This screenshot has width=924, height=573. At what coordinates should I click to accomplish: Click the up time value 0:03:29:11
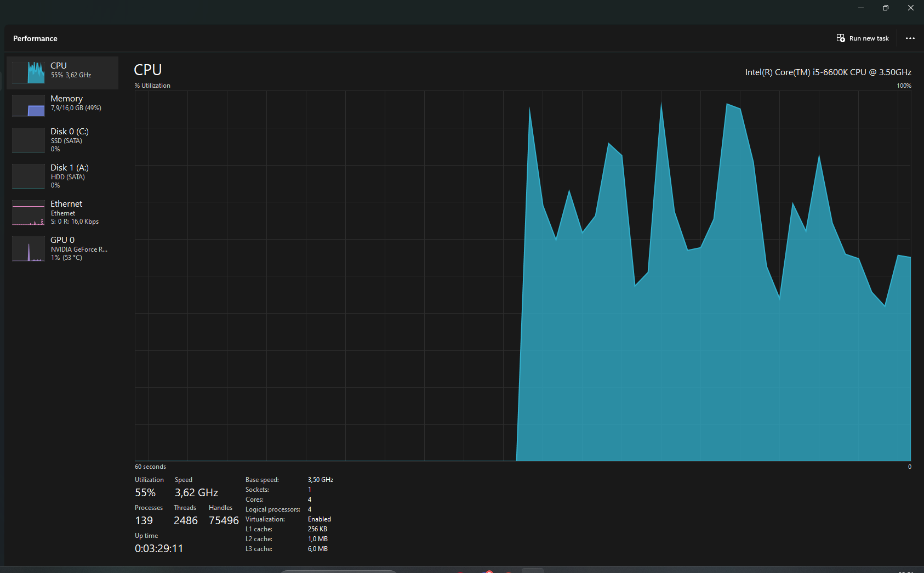point(159,548)
